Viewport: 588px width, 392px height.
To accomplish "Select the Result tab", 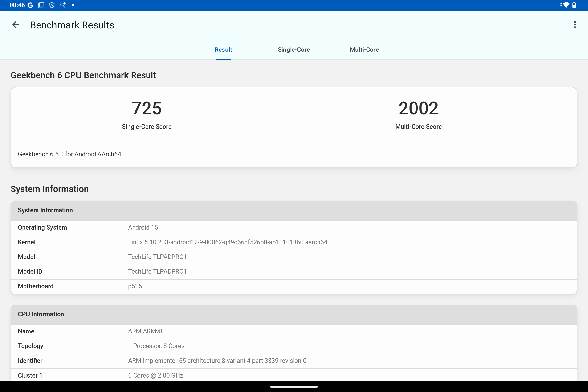I will point(223,49).
